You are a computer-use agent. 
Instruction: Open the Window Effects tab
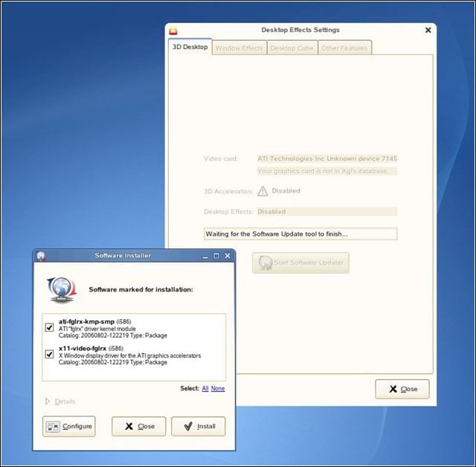pos(239,48)
